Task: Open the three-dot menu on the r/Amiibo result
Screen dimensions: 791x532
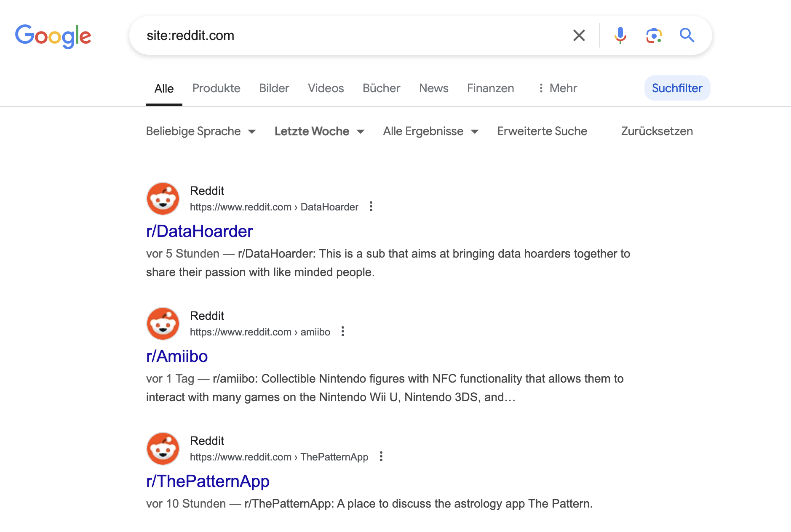Action: (342, 332)
